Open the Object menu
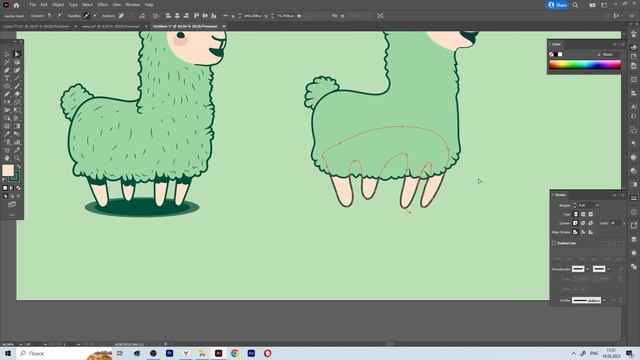The height and width of the screenshot is (360, 640). (x=58, y=5)
